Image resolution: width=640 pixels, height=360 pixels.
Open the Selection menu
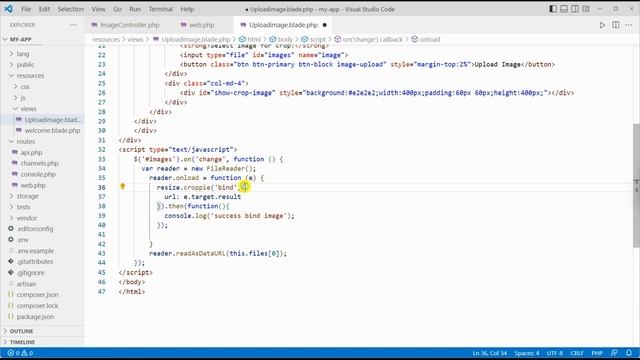click(71, 9)
